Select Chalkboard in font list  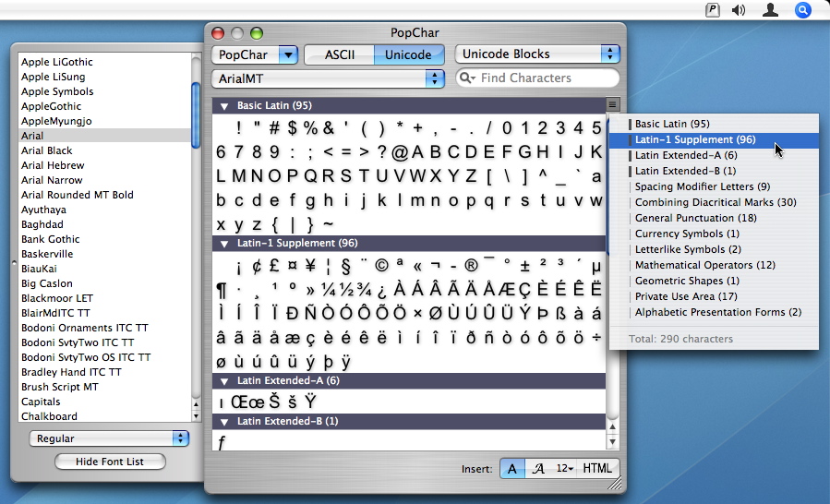click(104, 416)
